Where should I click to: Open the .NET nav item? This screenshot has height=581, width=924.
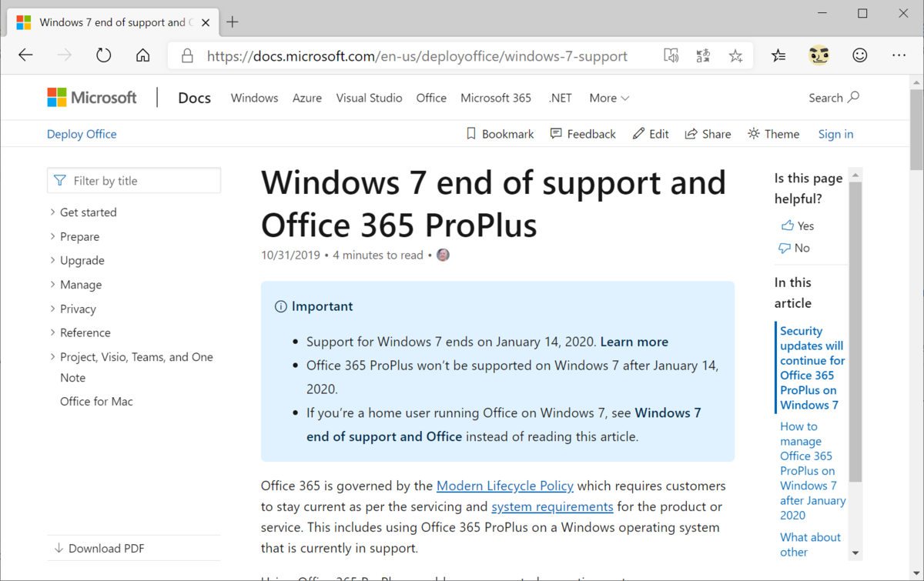coord(560,98)
